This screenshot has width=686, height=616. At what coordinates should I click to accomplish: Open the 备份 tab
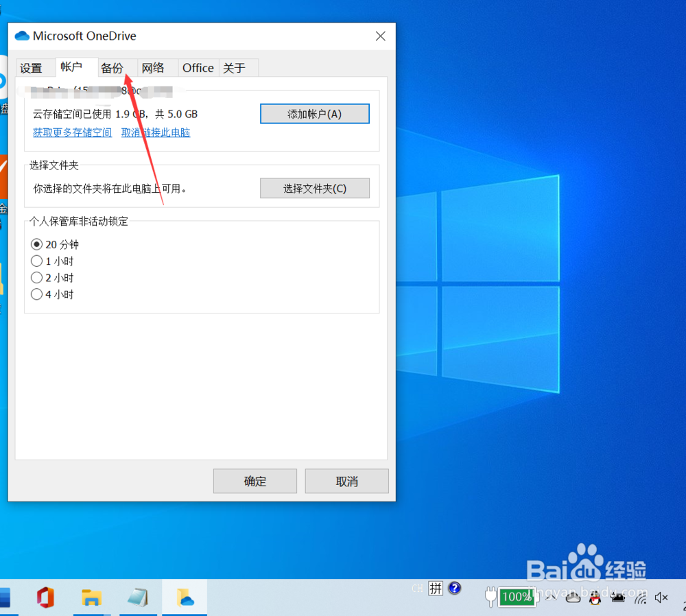click(x=118, y=68)
